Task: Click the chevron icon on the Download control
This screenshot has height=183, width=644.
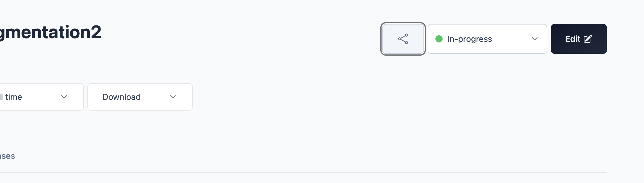Action: click(173, 97)
